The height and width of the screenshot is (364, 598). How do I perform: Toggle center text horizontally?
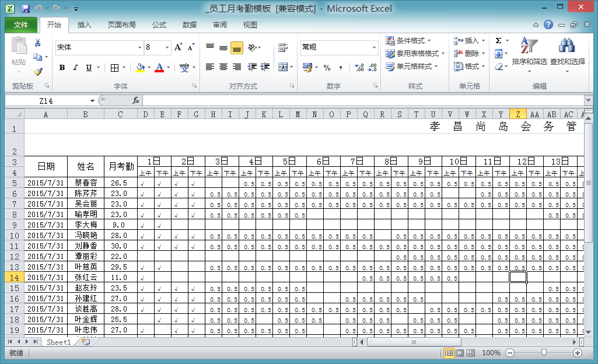(x=223, y=66)
